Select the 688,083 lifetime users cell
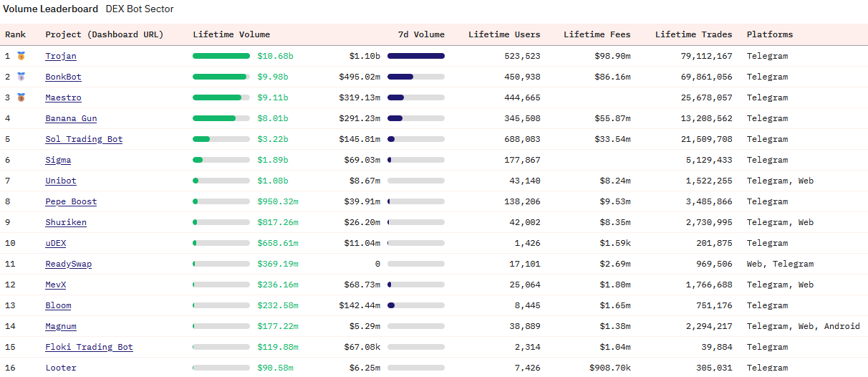 coord(522,139)
